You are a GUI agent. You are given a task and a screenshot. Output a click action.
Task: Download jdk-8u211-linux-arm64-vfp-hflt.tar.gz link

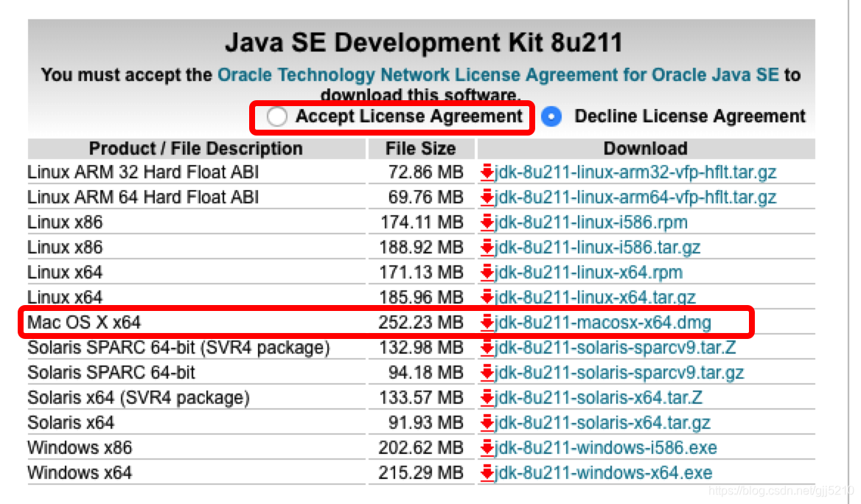pos(635,197)
